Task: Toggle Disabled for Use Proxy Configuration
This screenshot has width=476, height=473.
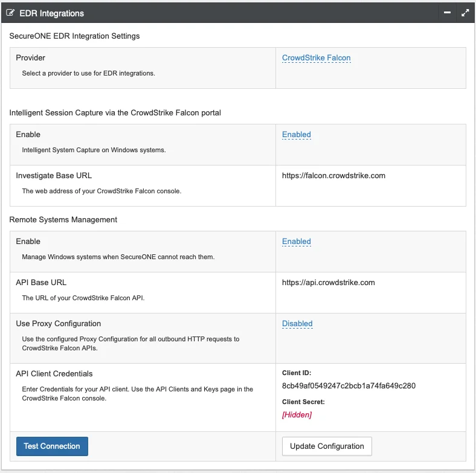Action: (297, 323)
